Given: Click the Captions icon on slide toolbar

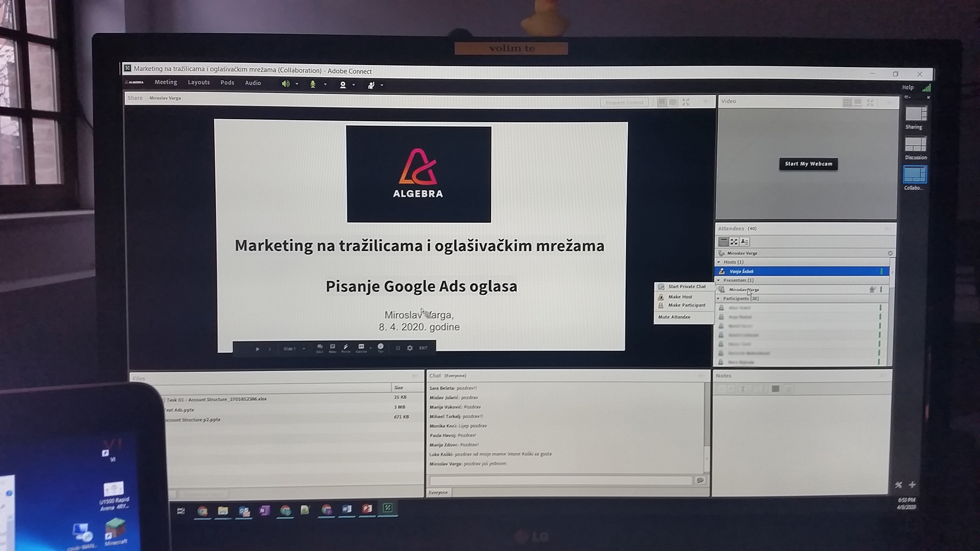Looking at the screenshot, I should 361,348.
